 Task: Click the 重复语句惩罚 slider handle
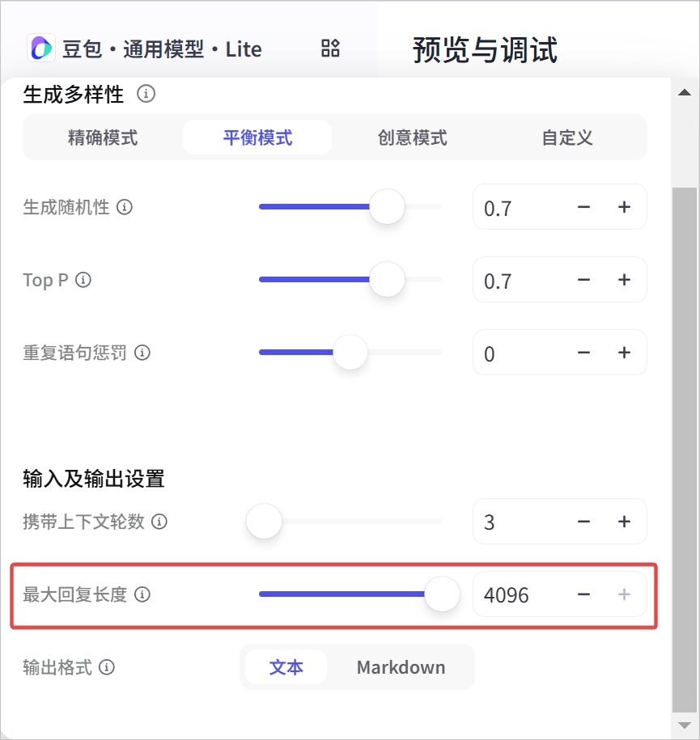point(350,353)
